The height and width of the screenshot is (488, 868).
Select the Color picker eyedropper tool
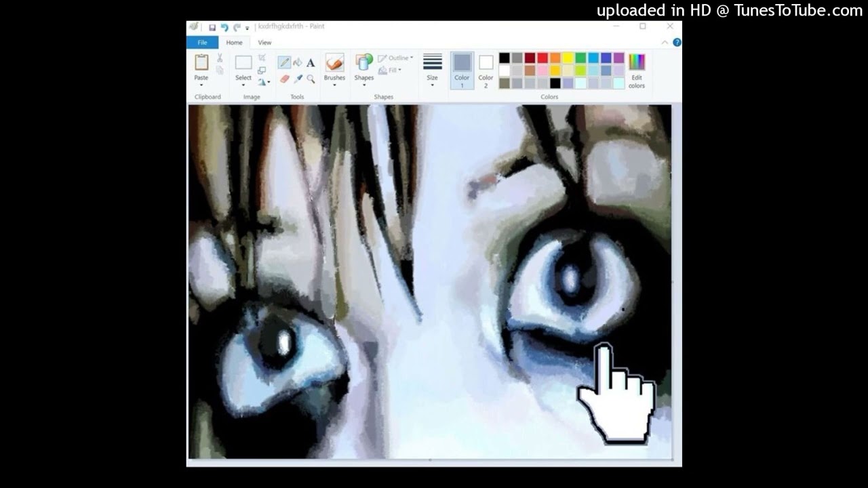(x=298, y=79)
